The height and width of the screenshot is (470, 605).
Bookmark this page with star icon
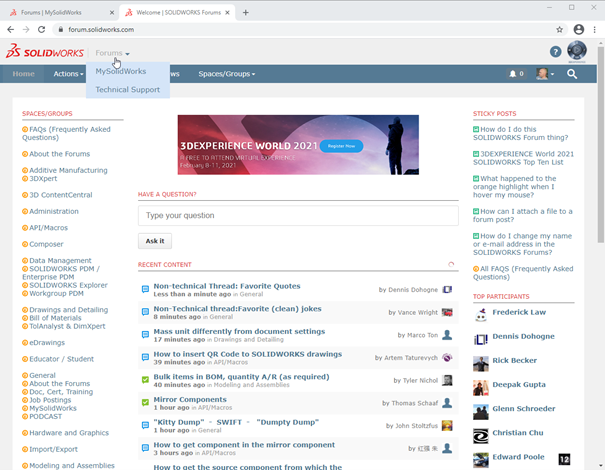click(x=559, y=29)
